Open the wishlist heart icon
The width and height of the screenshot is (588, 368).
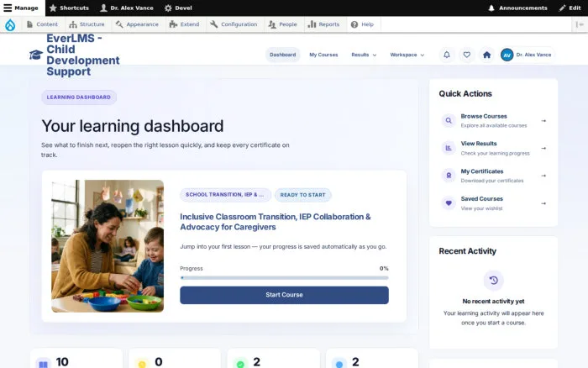(x=466, y=55)
